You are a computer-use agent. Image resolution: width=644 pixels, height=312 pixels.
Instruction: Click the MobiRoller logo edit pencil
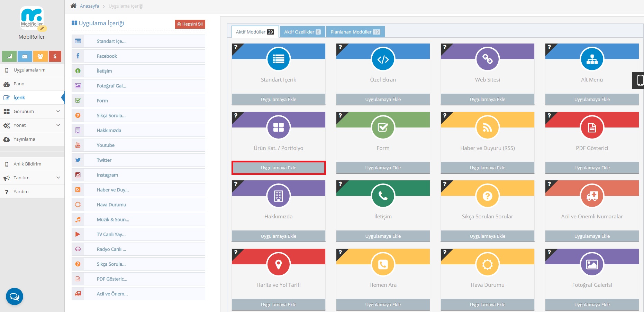[42, 28]
